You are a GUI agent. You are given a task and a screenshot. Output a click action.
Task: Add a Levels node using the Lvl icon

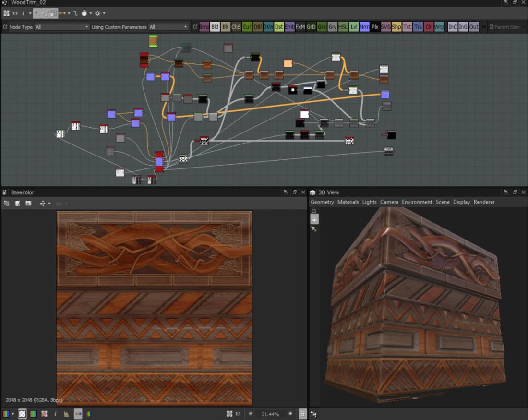coord(354,27)
